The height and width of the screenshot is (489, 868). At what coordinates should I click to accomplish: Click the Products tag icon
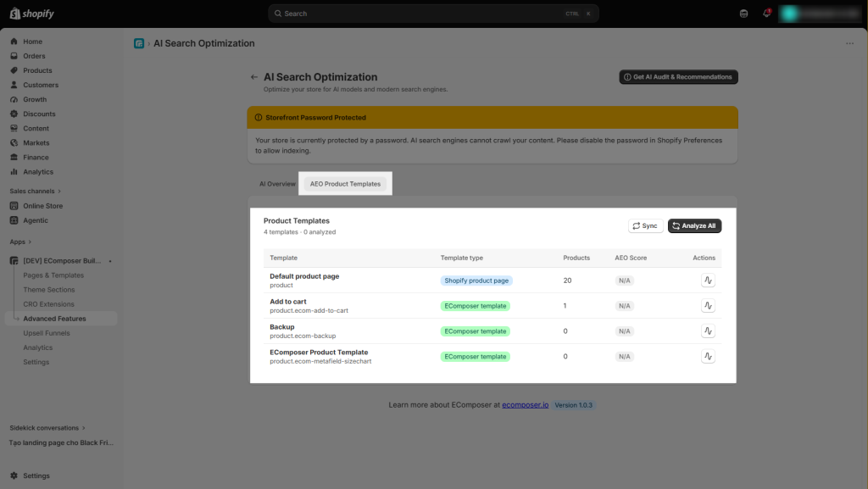click(x=14, y=70)
